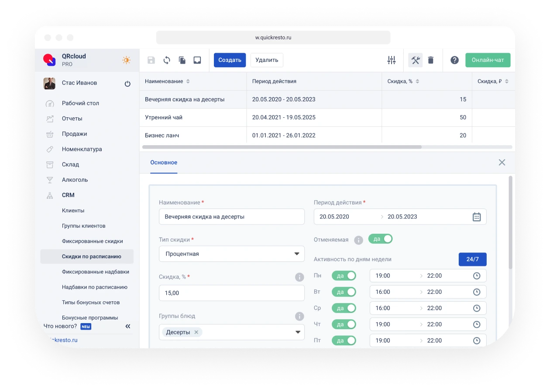
Task: Switch to the Основное tab
Action: 164,162
